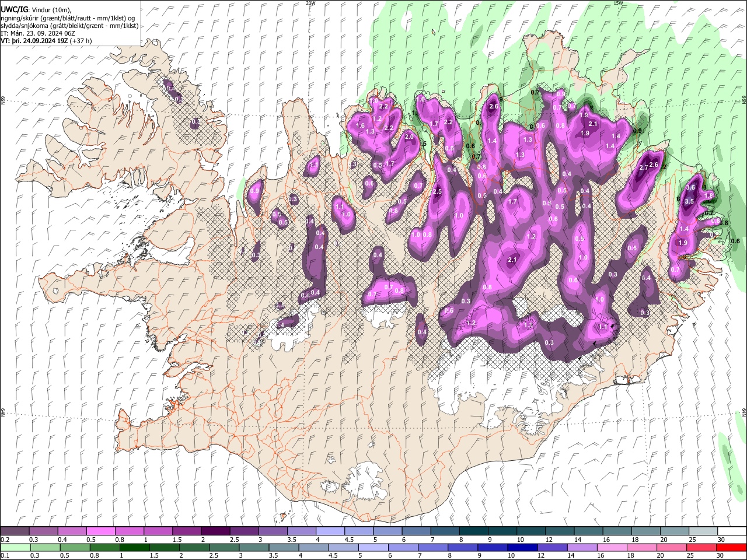Choose upper-row purple swatch between 1.5 and 2
Viewport: 747px width, 560px height.
187,531
